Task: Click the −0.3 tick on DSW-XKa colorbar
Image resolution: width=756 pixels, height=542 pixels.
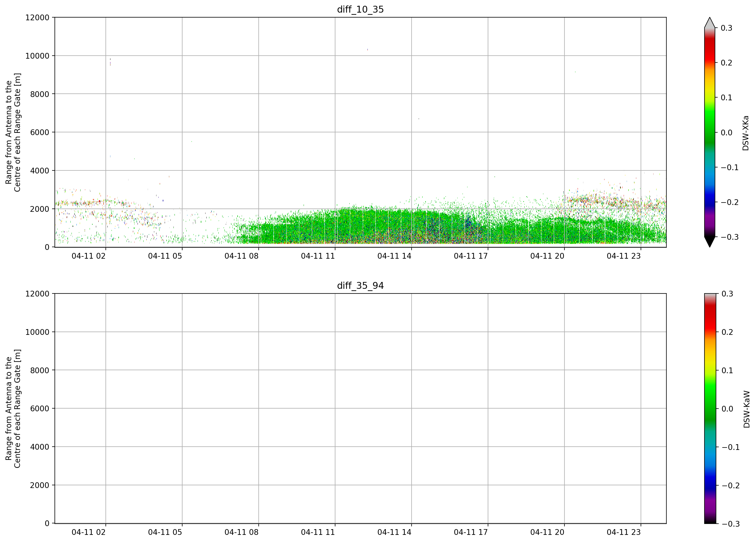Action: 730,237
